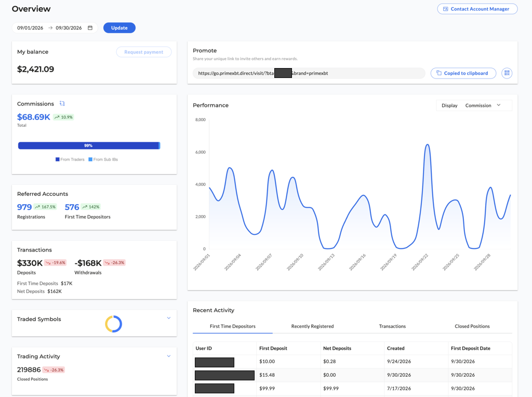Expand the Trading Activity section
Viewport: 532px width, 397px height.
169,356
